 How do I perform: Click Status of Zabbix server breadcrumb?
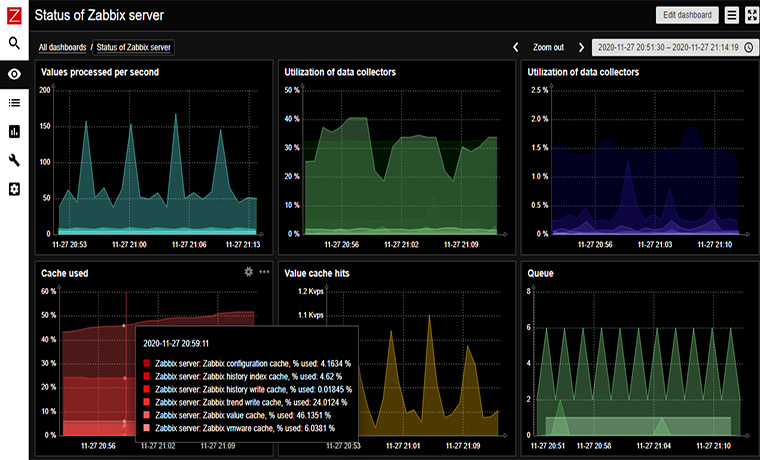(133, 47)
